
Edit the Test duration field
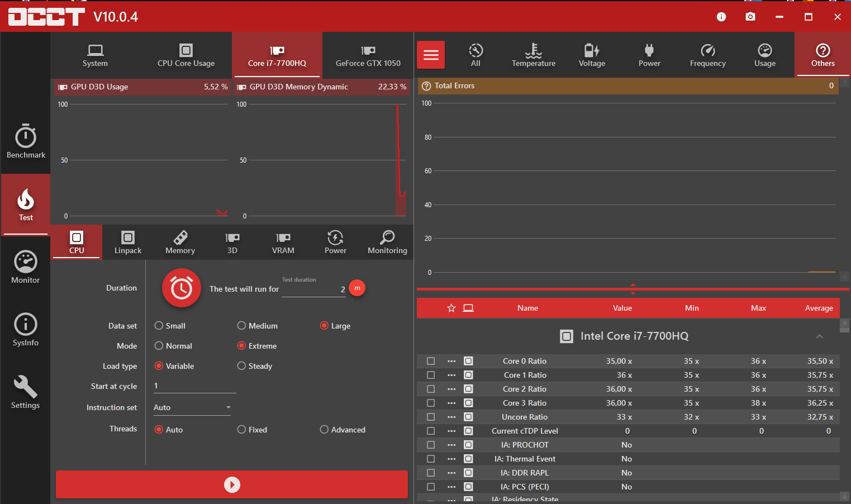coord(313,289)
